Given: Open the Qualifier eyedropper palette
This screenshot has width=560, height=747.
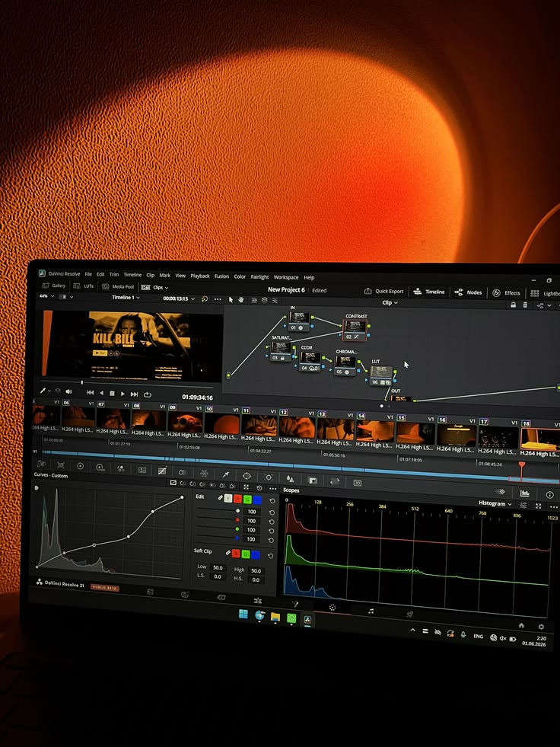Looking at the screenshot, I should 225,474.
